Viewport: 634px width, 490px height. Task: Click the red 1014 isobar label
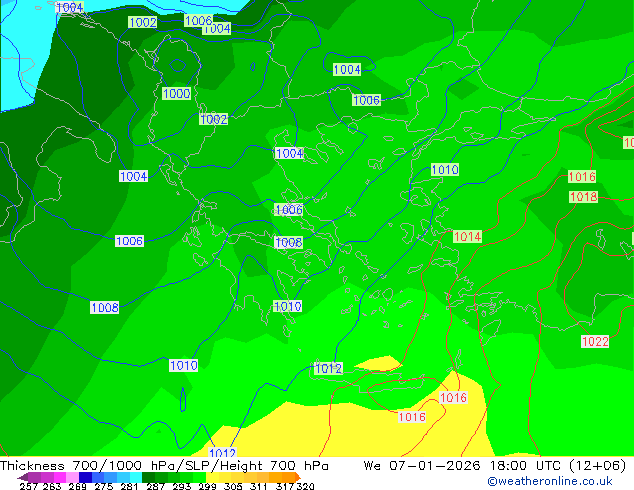click(467, 236)
